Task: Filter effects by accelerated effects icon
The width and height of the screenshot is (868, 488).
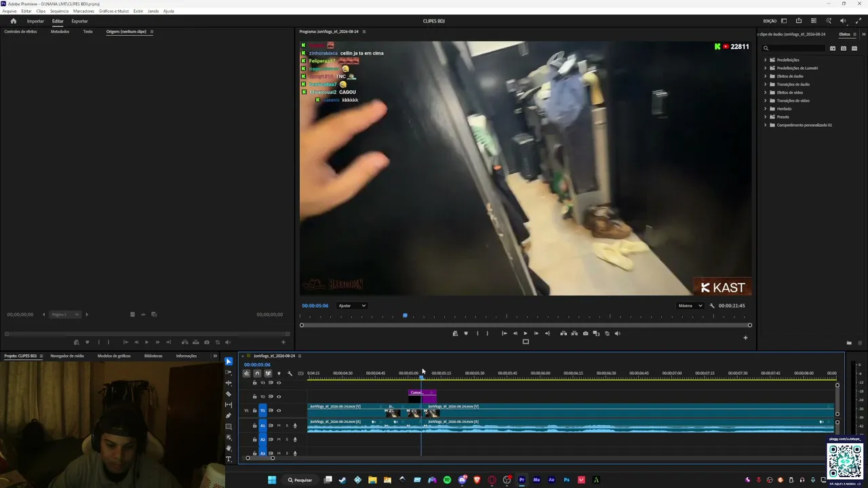Action: coord(833,48)
